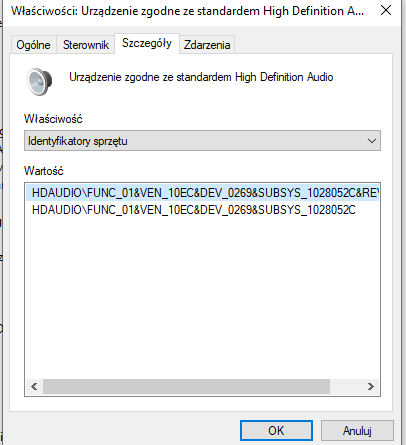Close the properties dialog window
This screenshot has height=445, width=406.
click(x=386, y=10)
